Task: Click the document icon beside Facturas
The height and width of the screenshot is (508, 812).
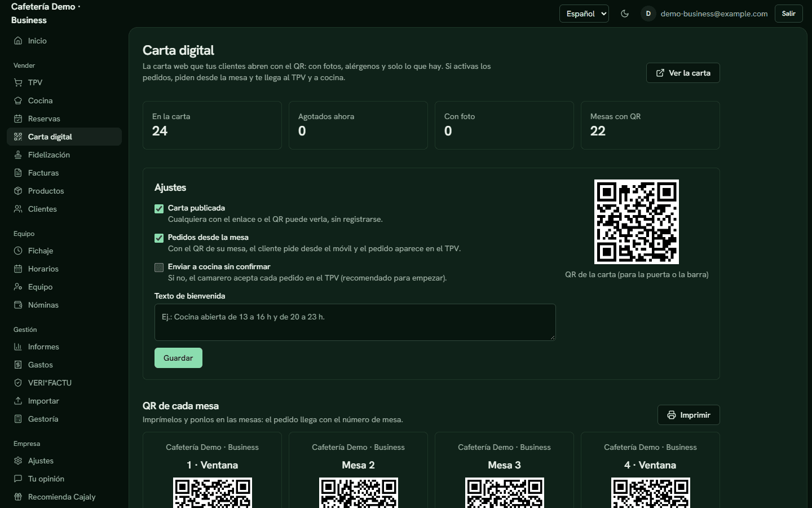Action: pyautogui.click(x=18, y=173)
